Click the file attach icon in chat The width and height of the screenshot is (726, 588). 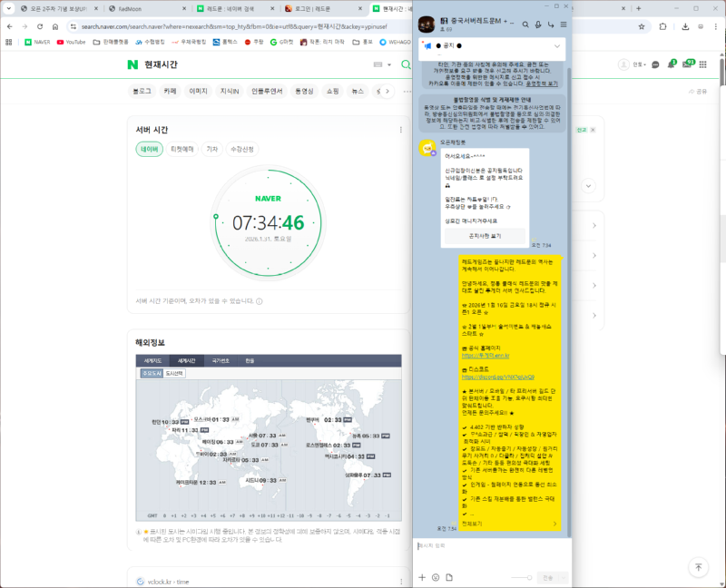coord(450,577)
